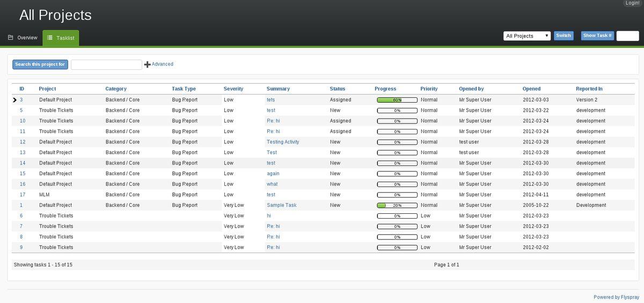Open the Overview tab

(23, 38)
